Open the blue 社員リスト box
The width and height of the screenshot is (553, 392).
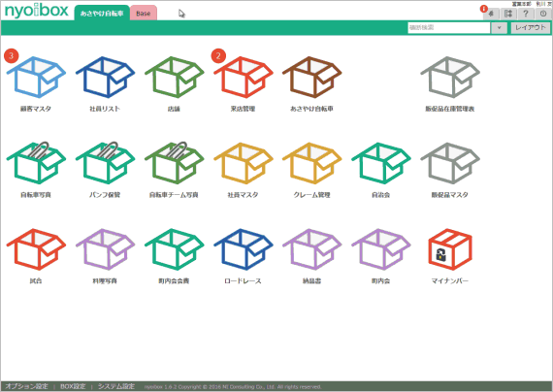point(105,77)
